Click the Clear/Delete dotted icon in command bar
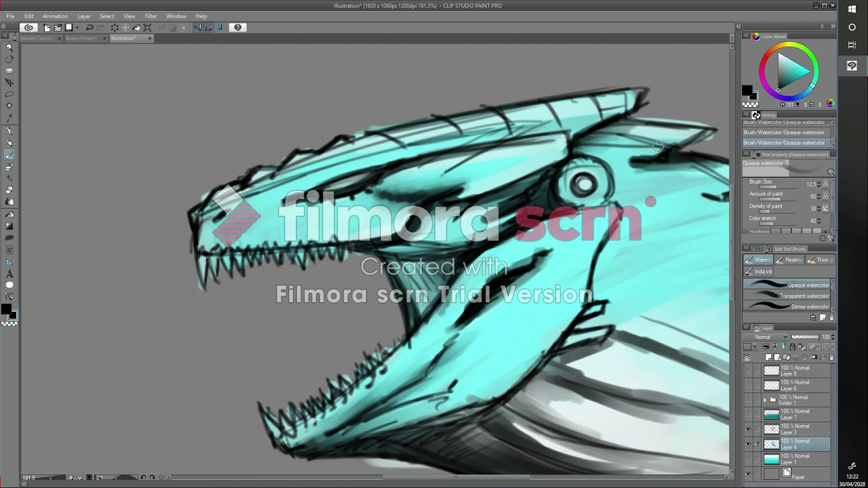The width and height of the screenshot is (868, 488). [115, 28]
